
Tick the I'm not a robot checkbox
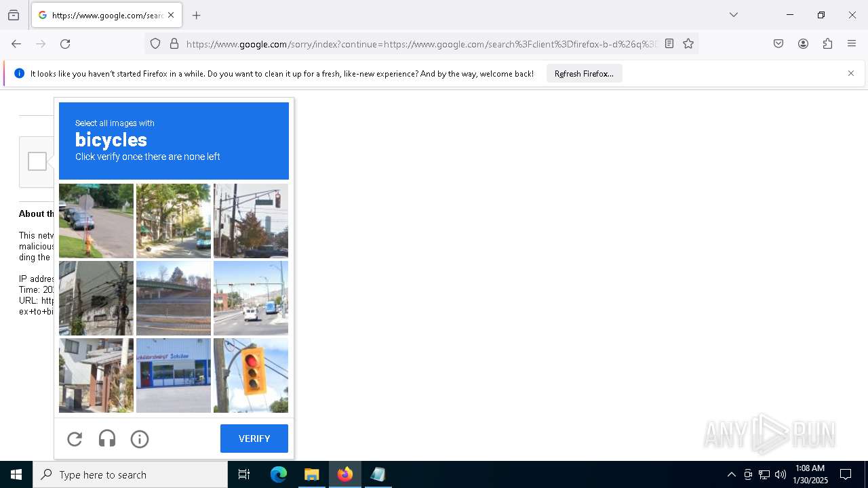[x=37, y=161]
